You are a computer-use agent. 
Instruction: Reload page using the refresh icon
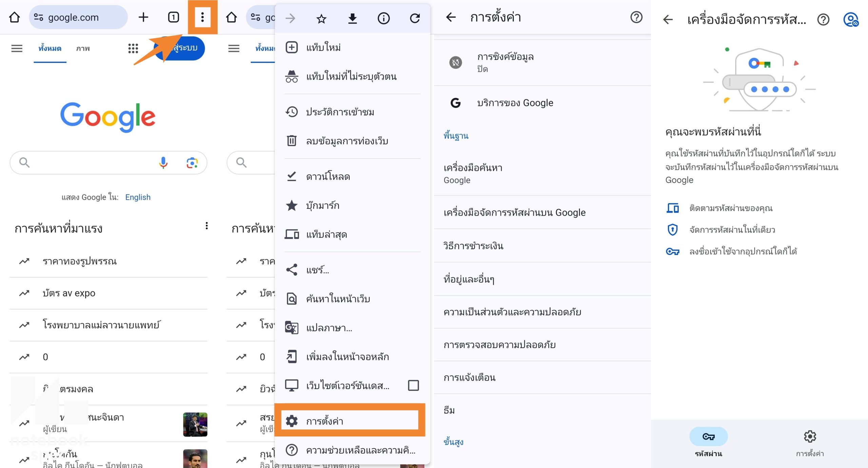tap(415, 18)
